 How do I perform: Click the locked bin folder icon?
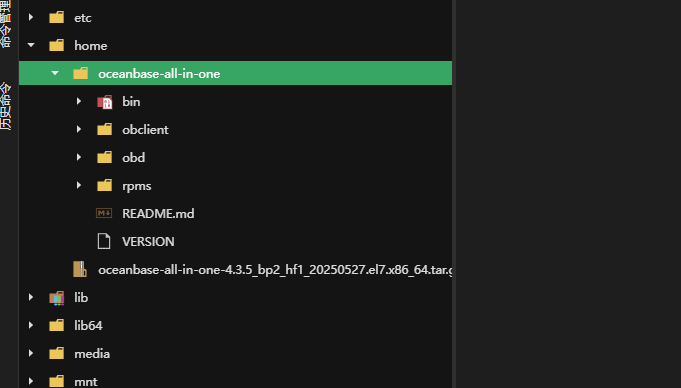105,102
